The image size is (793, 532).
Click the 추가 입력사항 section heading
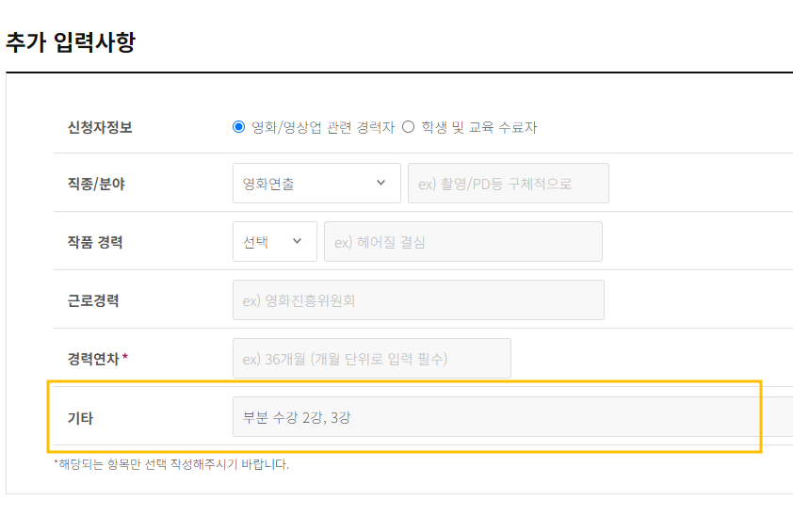(71, 41)
